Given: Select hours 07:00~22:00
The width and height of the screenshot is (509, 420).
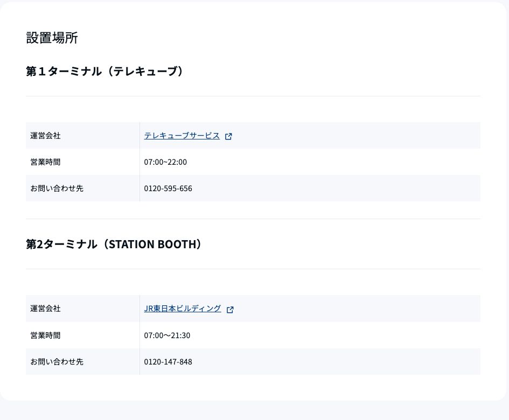Looking at the screenshot, I should point(165,162).
